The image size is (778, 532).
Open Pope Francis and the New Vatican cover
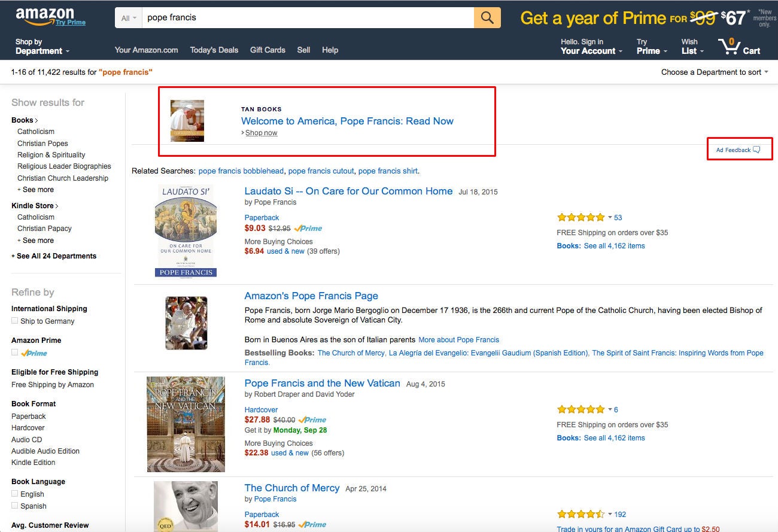coord(186,424)
